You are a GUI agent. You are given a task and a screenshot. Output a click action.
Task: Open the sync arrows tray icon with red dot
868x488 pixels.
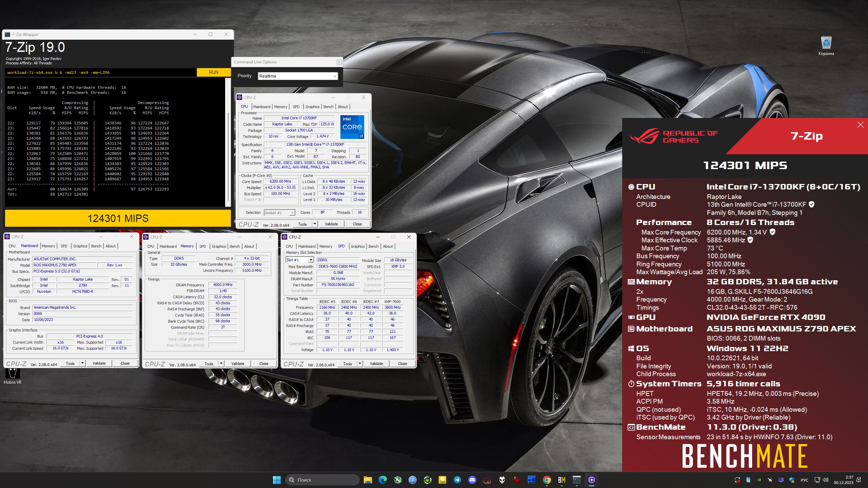click(737, 480)
